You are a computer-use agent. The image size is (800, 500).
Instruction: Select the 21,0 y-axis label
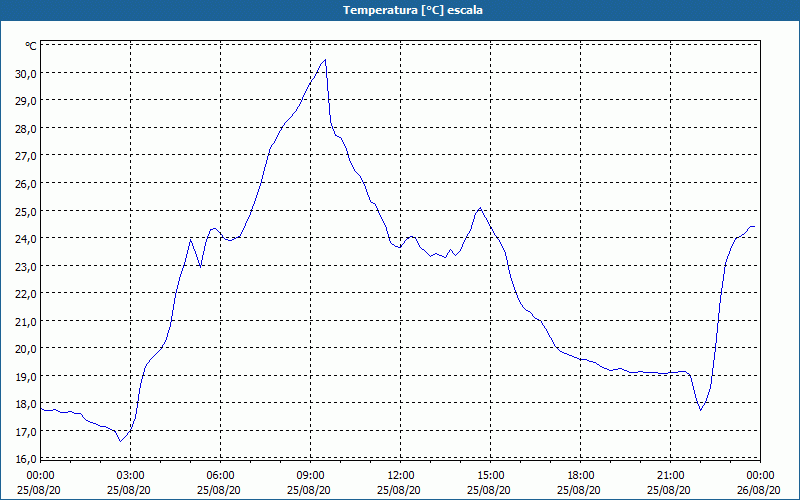point(27,321)
